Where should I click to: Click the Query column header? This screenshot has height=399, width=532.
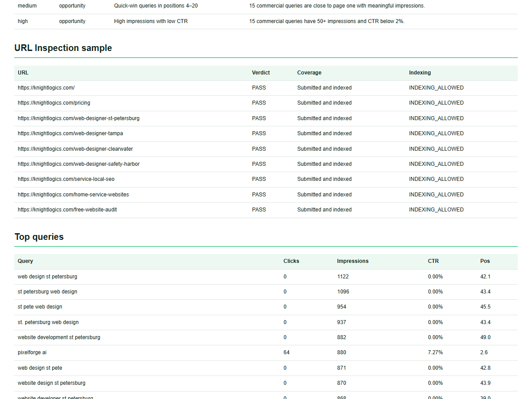point(25,261)
